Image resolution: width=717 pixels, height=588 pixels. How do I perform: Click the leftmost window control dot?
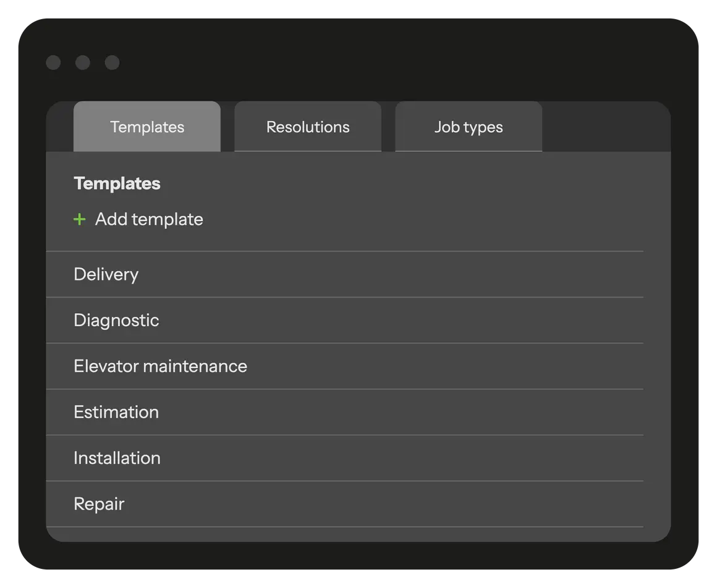click(x=53, y=62)
